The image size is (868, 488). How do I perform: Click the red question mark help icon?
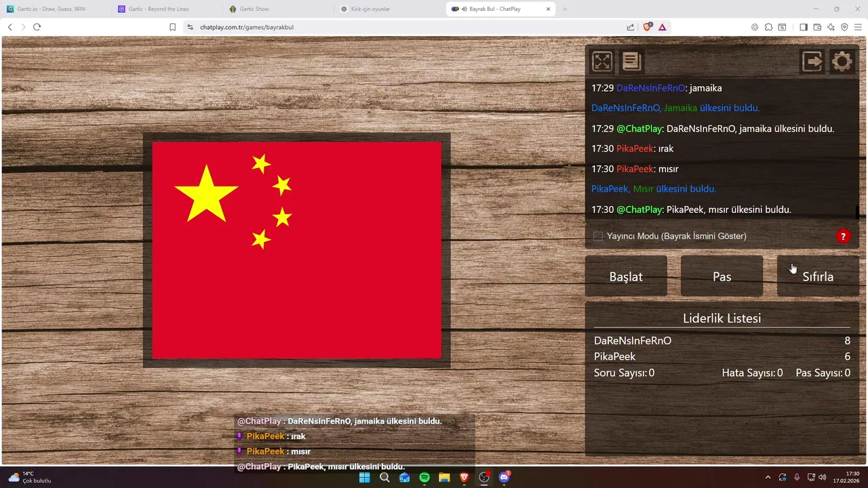pos(842,237)
